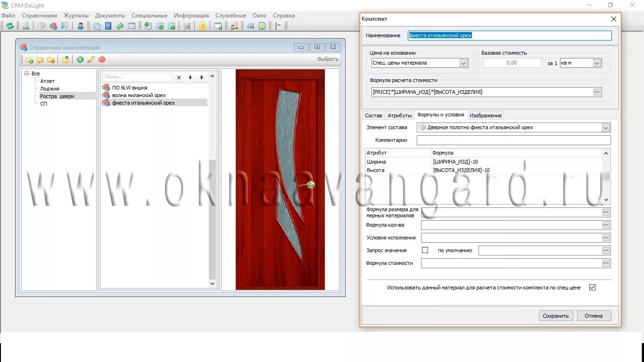Viewport: 644px width, 362px height.
Task: Open the person user toolbar icon
Action: pyautogui.click(x=81, y=26)
